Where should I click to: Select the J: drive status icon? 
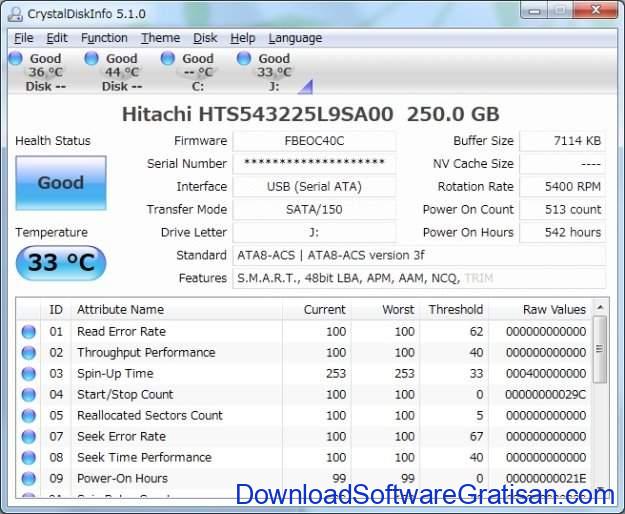coord(244,58)
